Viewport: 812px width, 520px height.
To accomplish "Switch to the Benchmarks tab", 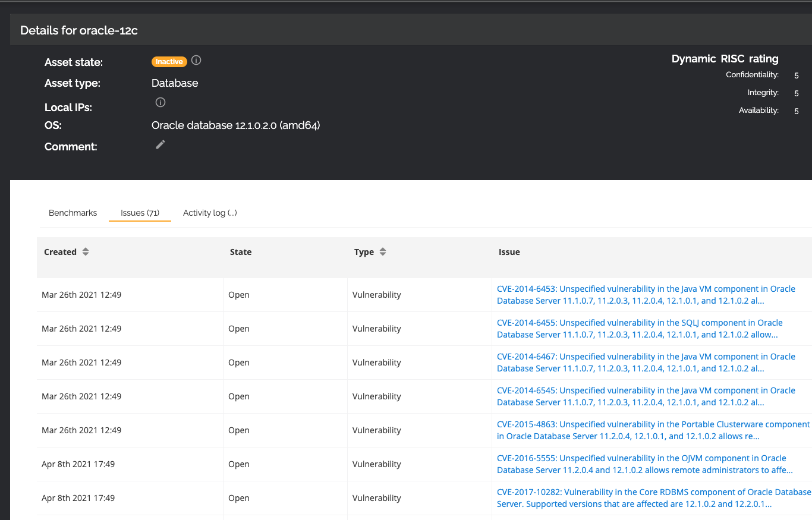I will point(73,213).
